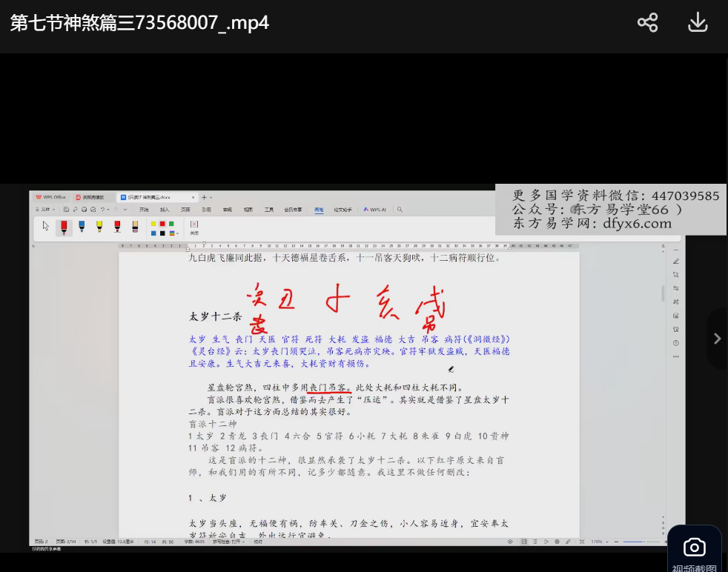Open the 文件 dropdown menu
The height and width of the screenshot is (572, 728).
pos(45,210)
